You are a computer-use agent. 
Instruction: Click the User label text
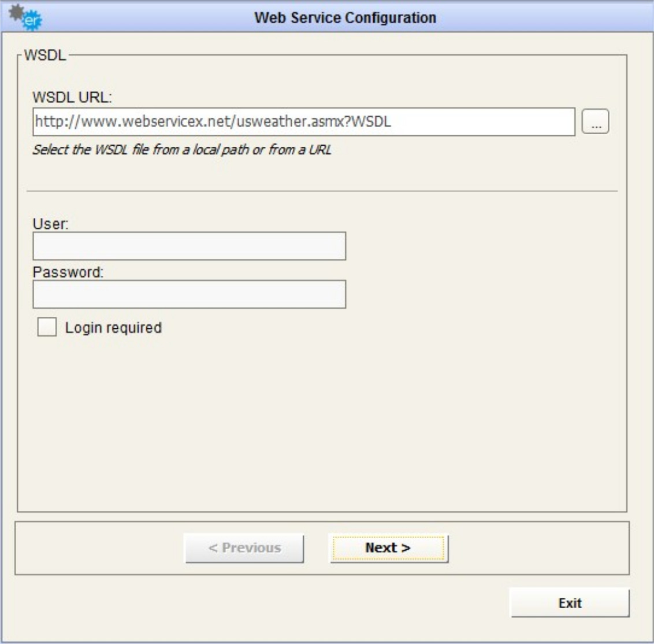[x=50, y=224]
